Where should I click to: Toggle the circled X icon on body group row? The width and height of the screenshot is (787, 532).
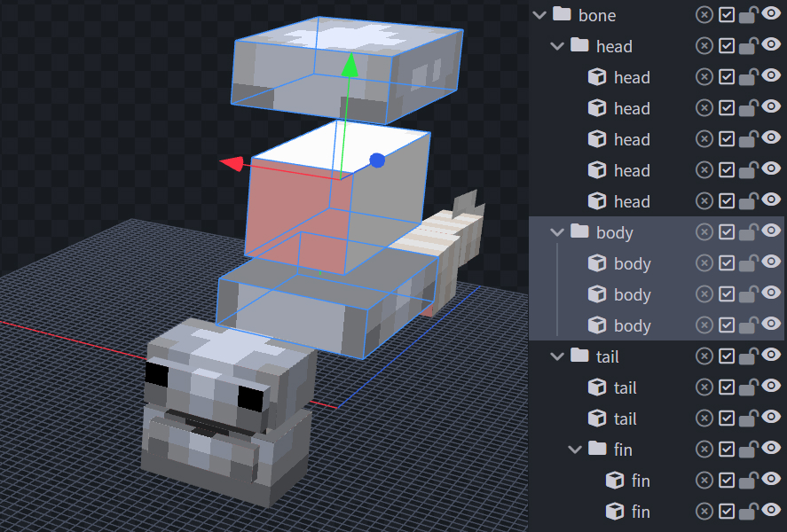[x=704, y=232]
